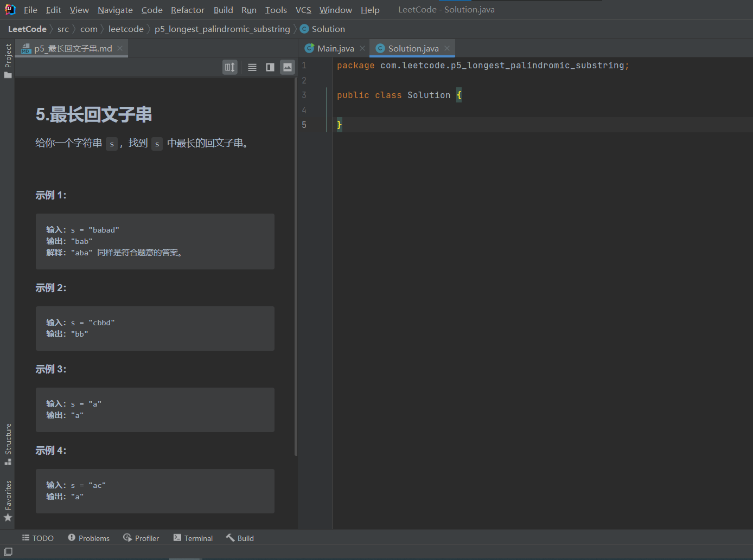Open the Profiler tool window
753x560 pixels.
[x=141, y=538]
